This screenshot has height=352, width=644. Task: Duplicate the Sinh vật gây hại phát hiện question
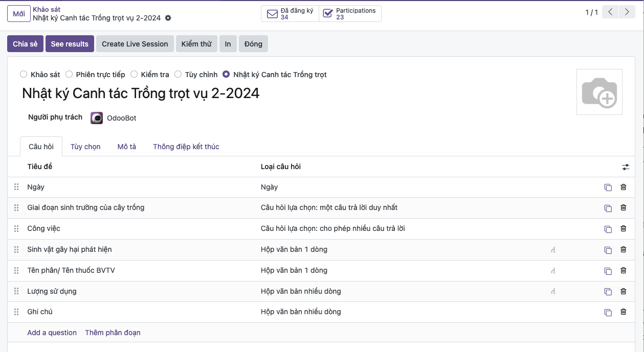(x=608, y=250)
